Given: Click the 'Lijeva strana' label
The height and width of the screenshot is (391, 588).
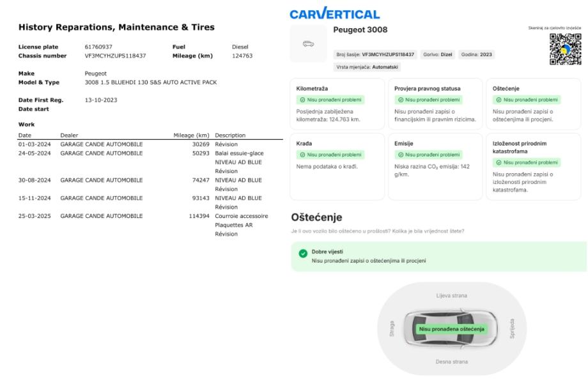Looking at the screenshot, I should 451,295.
